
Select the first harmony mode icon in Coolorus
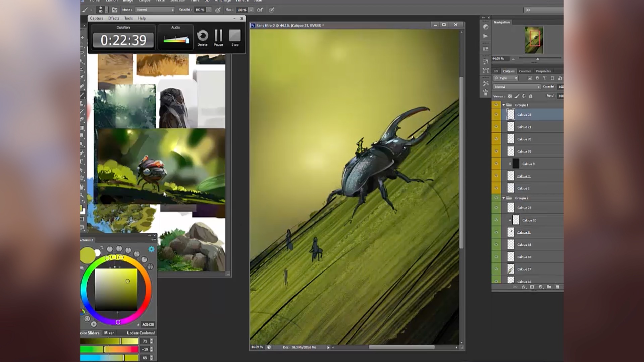pos(110,249)
